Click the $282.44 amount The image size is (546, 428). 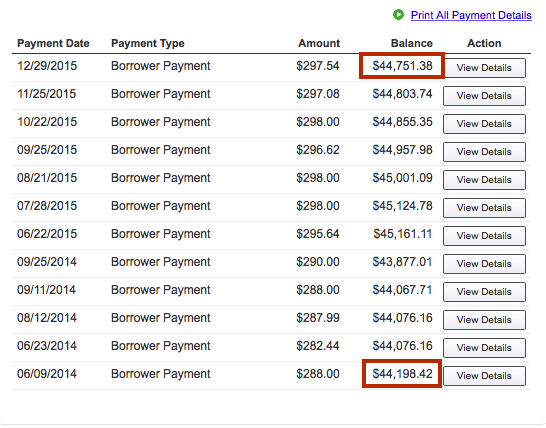point(318,345)
